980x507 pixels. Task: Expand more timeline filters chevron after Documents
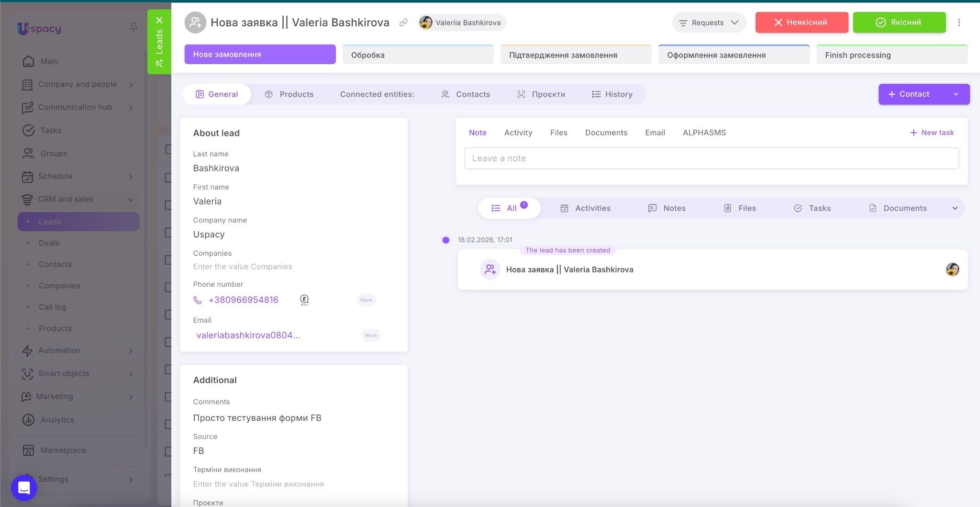955,208
